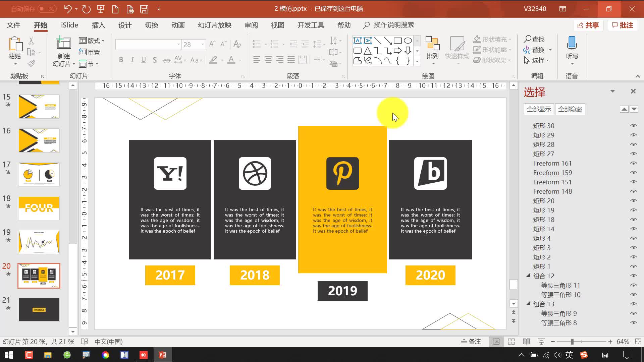Image resolution: width=644 pixels, height=362 pixels.
Task: Center align paragraph text
Action: click(268, 60)
